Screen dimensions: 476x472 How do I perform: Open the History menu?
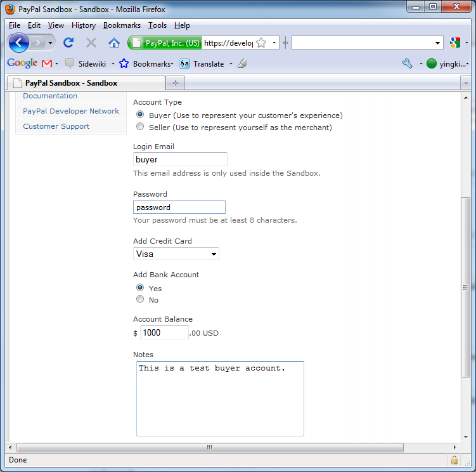83,25
